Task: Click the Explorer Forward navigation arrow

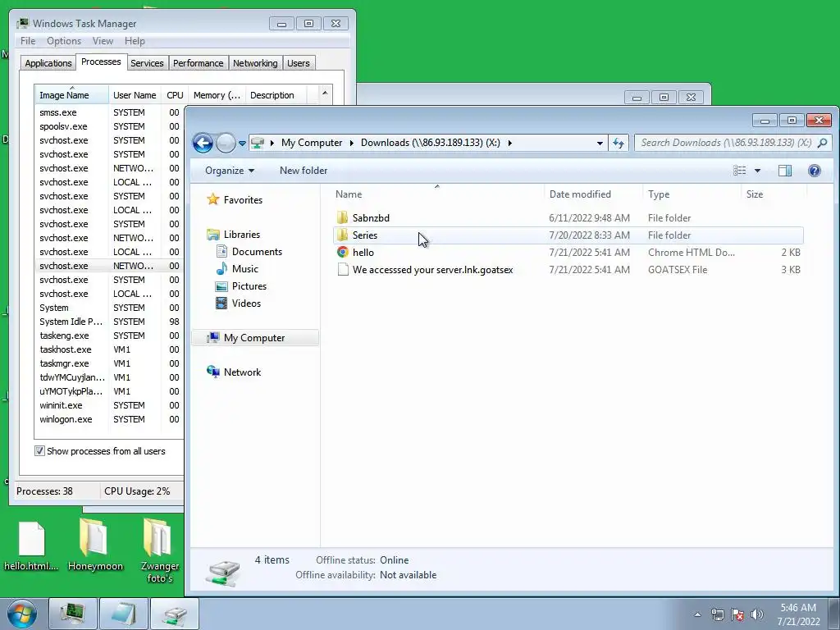Action: 226,143
